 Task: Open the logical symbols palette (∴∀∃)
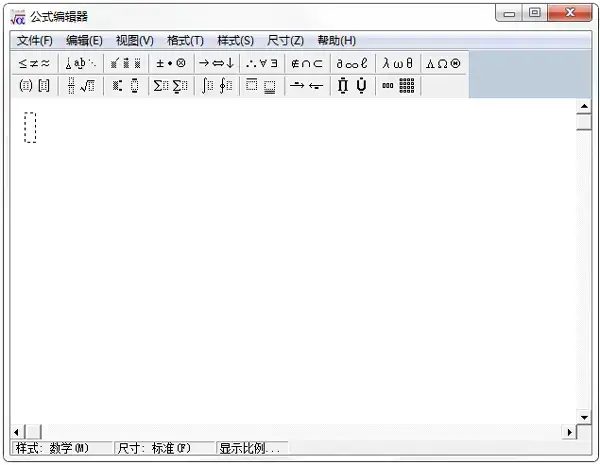(262, 64)
